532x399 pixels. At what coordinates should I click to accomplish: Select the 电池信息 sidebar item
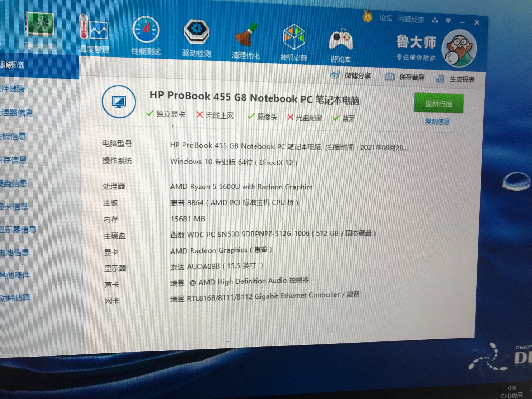15,253
